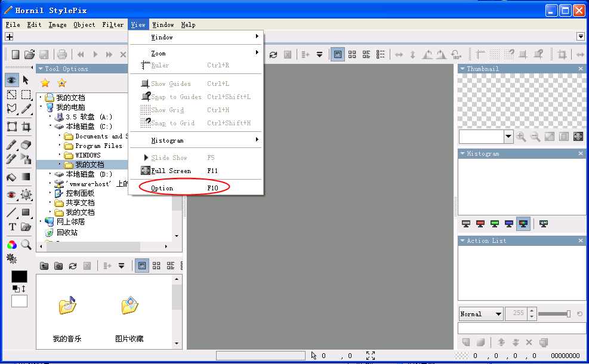Collapse the Action List panel header
The width and height of the screenshot is (589, 364).
click(463, 241)
